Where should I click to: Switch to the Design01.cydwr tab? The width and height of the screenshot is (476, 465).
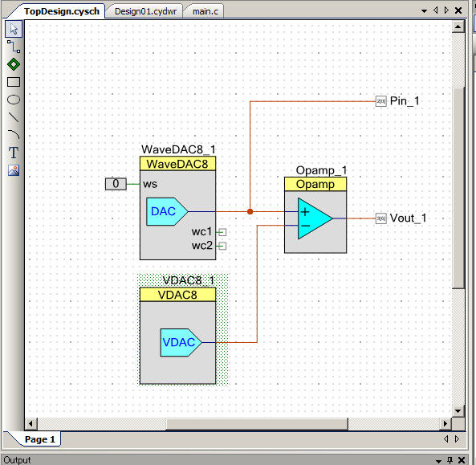pyautogui.click(x=145, y=11)
